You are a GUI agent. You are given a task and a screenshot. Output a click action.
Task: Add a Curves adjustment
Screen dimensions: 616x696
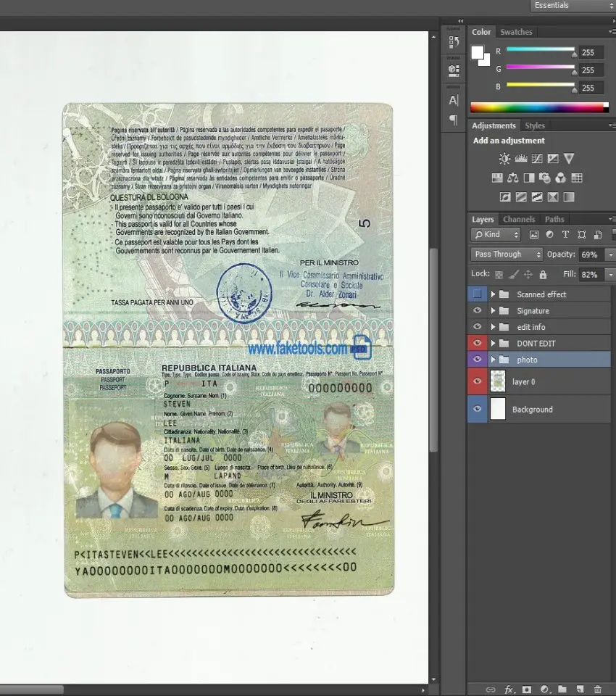pyautogui.click(x=536, y=159)
